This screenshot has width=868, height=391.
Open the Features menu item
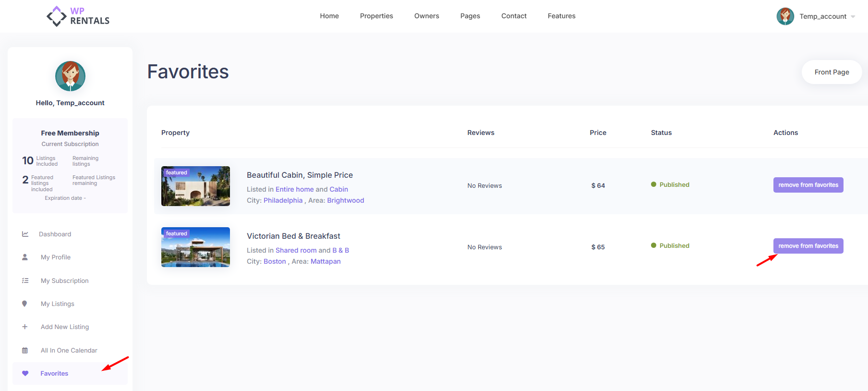[561, 16]
